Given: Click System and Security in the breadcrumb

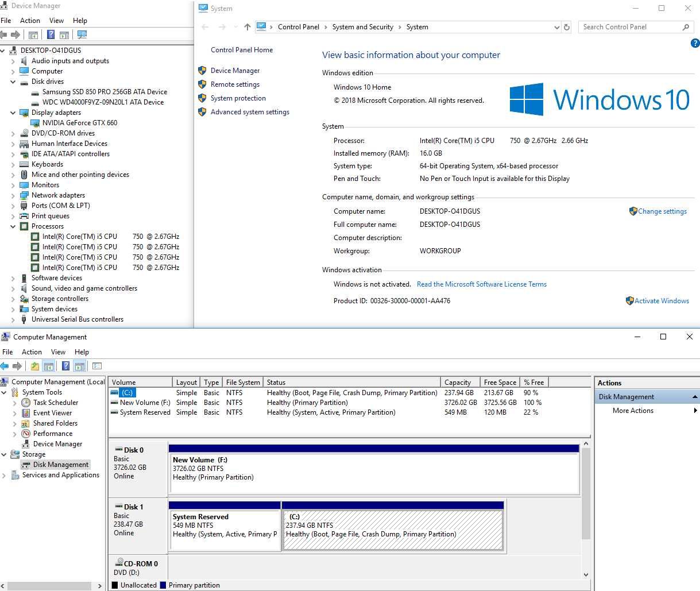Looking at the screenshot, I should pyautogui.click(x=362, y=27).
